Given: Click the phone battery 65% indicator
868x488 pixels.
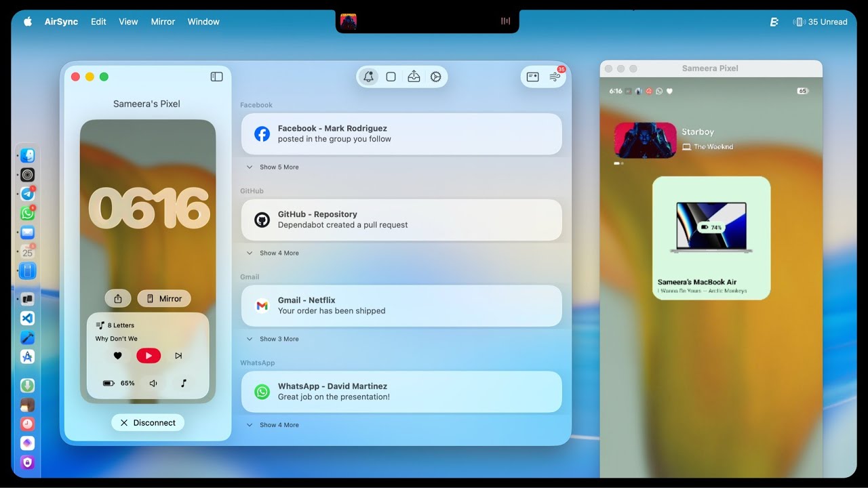Looking at the screenshot, I should (119, 383).
